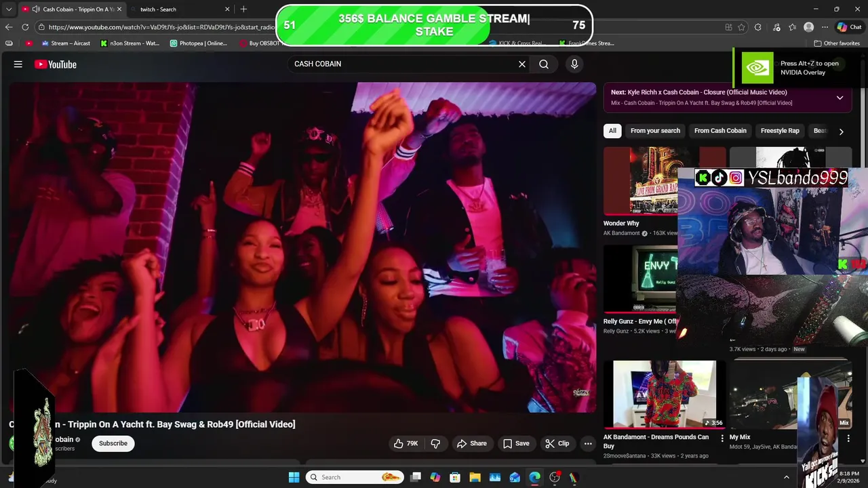Open more actions beside the Clip button
Image resolution: width=868 pixels, height=488 pixels.
[588, 443]
